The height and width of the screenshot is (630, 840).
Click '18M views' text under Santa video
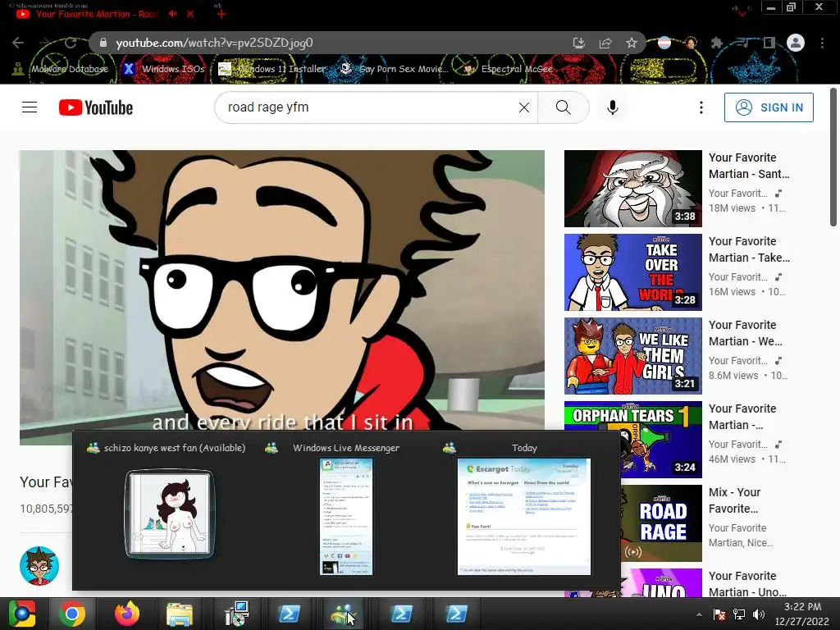click(732, 208)
